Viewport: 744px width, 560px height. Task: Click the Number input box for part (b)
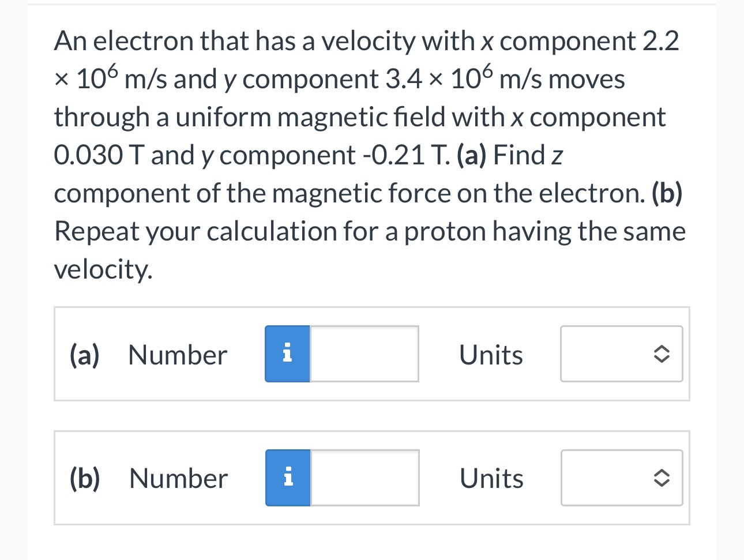tap(363, 478)
